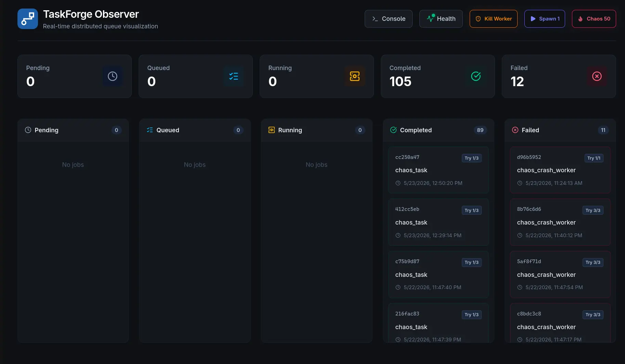The width and height of the screenshot is (625, 364).
Task: Spawn one worker with Spawn 1
Action: [545, 19]
